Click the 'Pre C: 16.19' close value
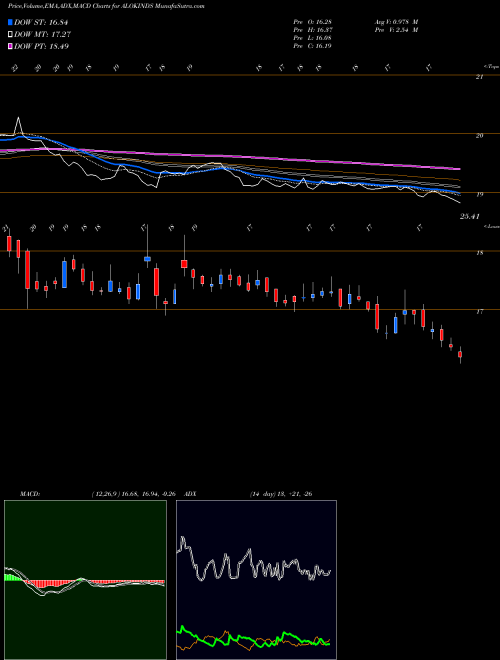Screen dimensions: 500x660 312,46
